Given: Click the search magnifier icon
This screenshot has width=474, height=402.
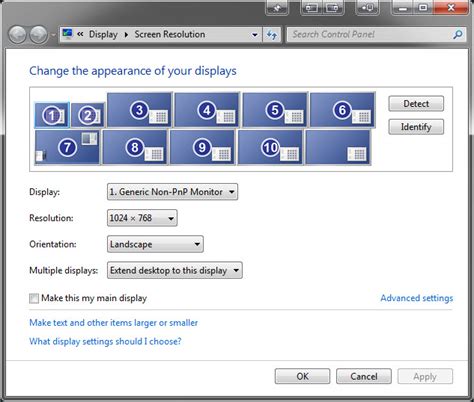Looking at the screenshot, I should click(x=458, y=34).
